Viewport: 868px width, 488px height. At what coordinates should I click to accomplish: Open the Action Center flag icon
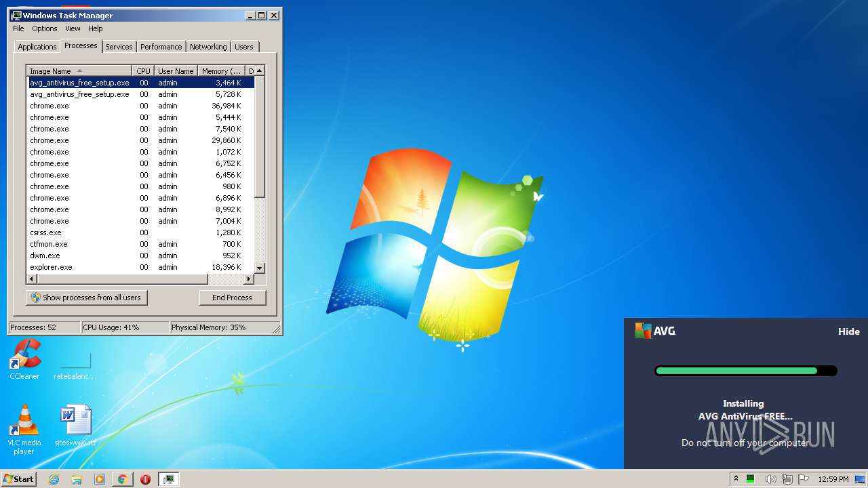click(x=804, y=479)
